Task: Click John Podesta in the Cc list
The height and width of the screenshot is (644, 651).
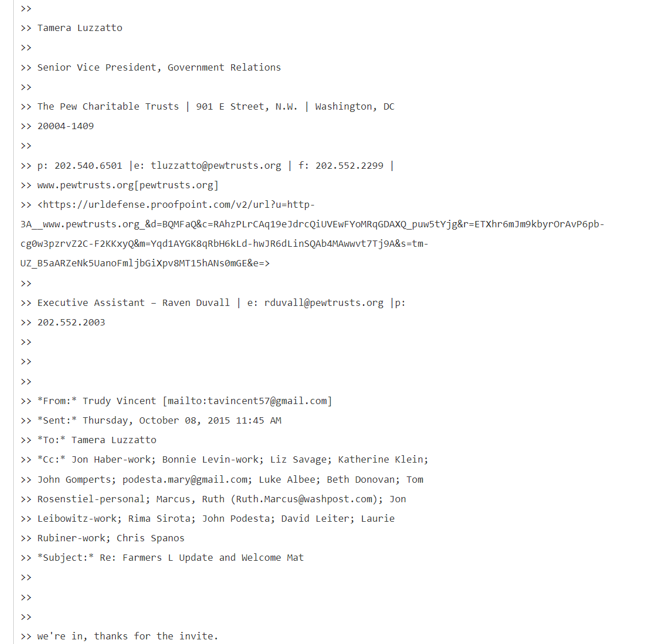Action: (x=252, y=518)
